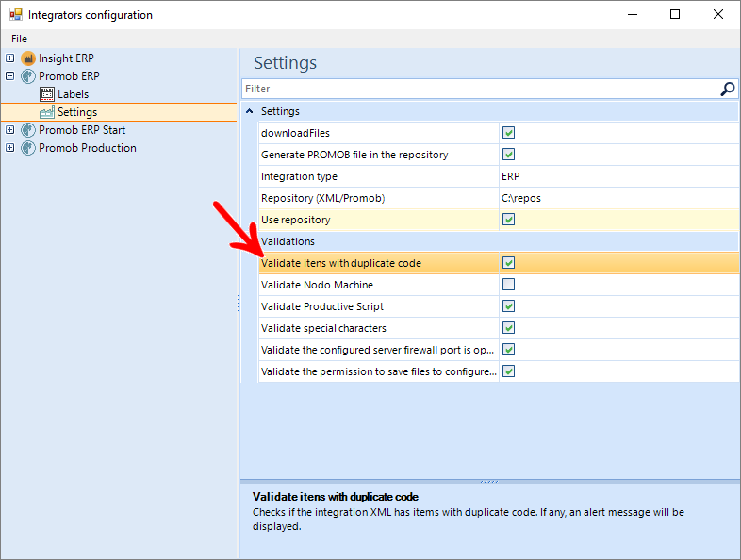Toggle the downloadFiles checkbox
Screen dimensions: 741x560
(508, 133)
